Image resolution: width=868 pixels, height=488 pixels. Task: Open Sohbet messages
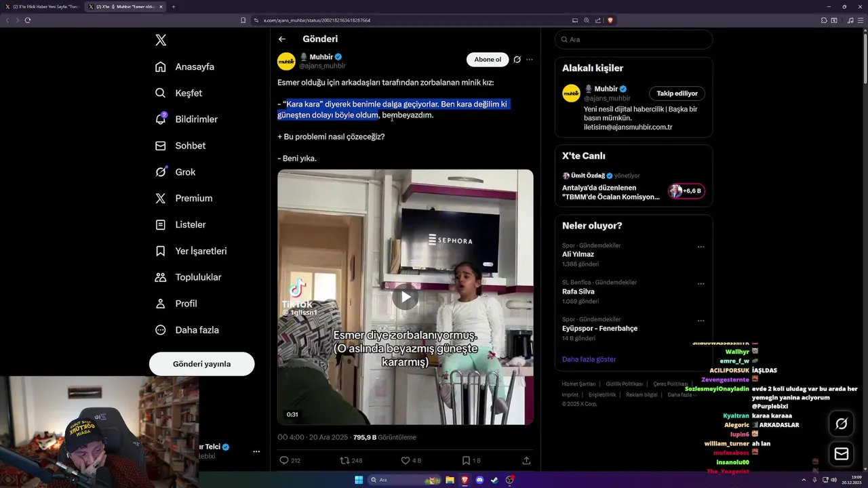pyautogui.click(x=180, y=146)
